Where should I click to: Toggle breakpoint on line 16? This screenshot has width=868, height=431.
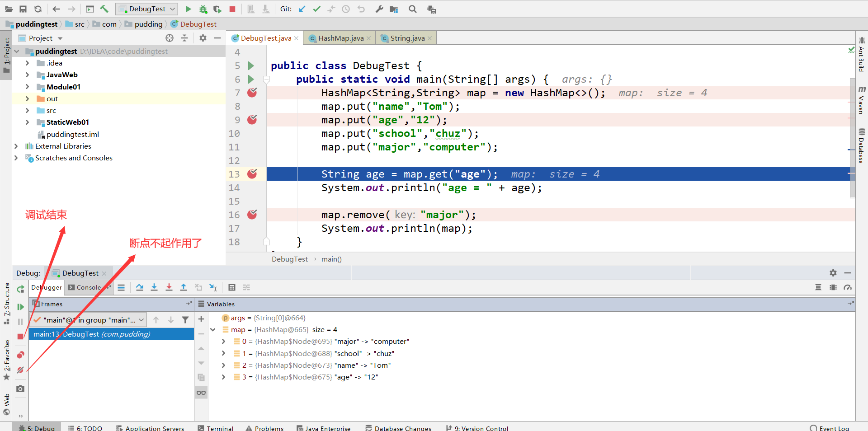252,215
